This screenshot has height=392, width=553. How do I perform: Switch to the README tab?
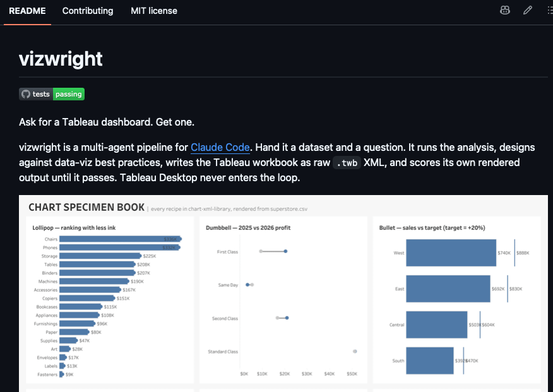(x=27, y=11)
